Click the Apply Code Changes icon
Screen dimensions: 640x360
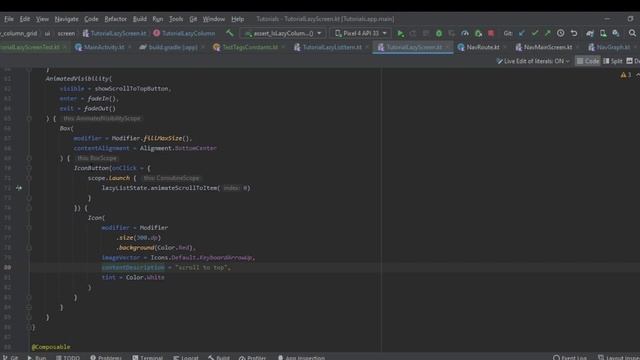pos(426,33)
